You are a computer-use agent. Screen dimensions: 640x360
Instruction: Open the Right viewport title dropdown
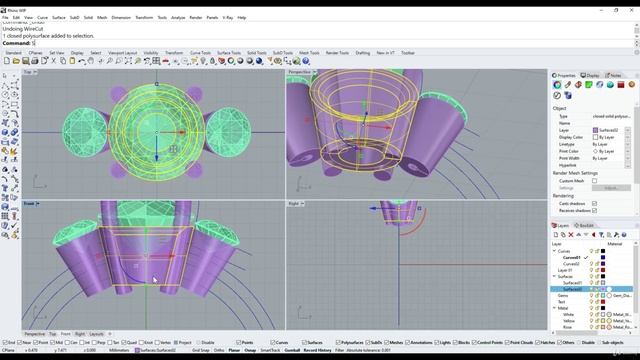[302, 203]
